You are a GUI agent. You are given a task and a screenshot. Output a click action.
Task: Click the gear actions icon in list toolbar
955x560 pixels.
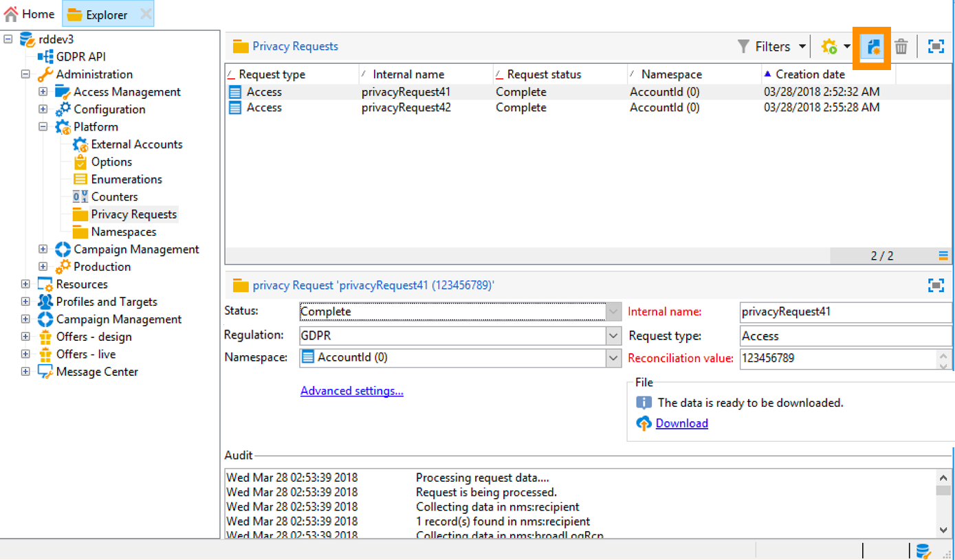click(829, 47)
